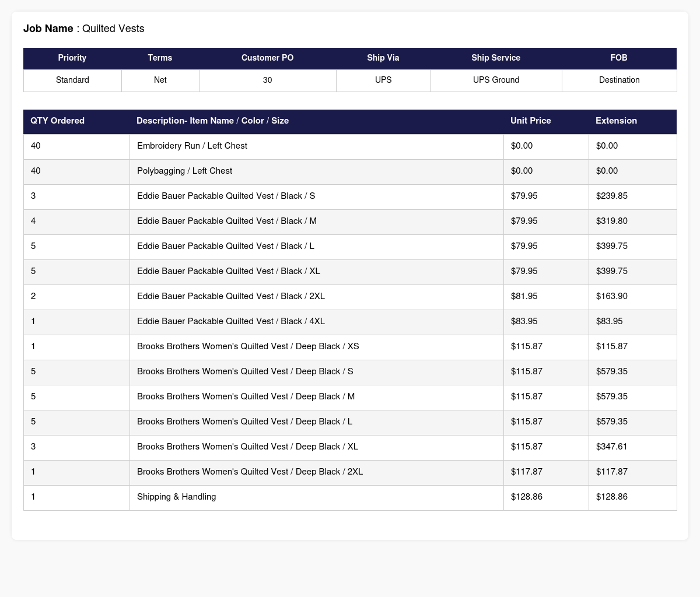Viewport: 700px width, 597px height.
Task: Select Eddie Bauer Vest Black / S description
Action: (x=226, y=196)
